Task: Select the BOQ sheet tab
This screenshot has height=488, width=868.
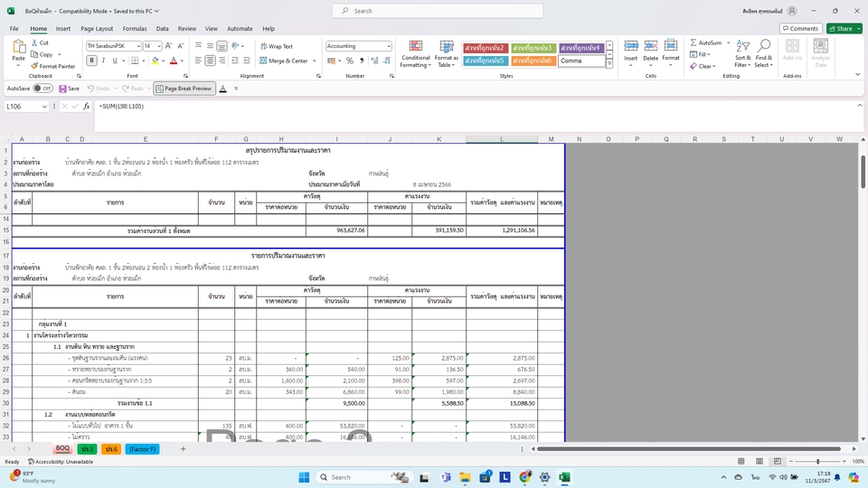Action: coord(62,449)
